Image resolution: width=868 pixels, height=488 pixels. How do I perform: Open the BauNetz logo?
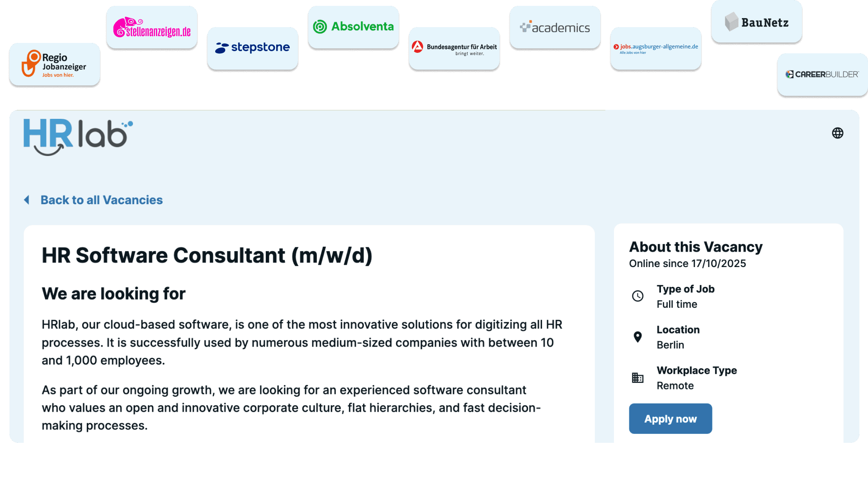(756, 21)
